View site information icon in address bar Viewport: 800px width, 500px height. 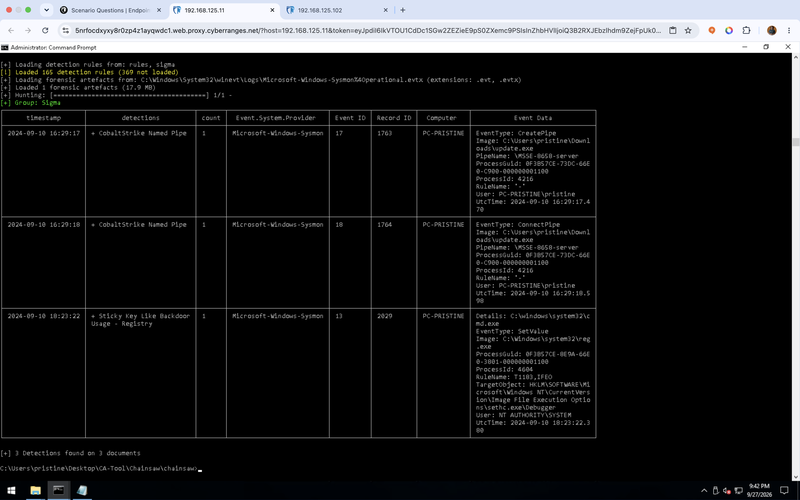(x=65, y=31)
